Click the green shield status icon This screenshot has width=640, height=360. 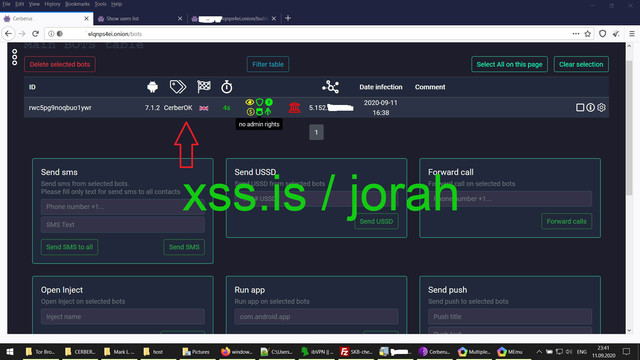(259, 102)
